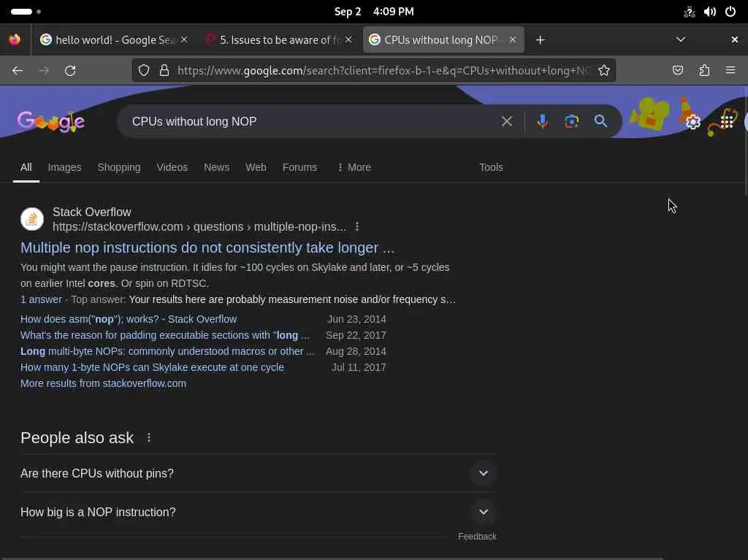The width and height of the screenshot is (748, 560).
Task: Clear the Google search box with X
Action: coord(507,122)
